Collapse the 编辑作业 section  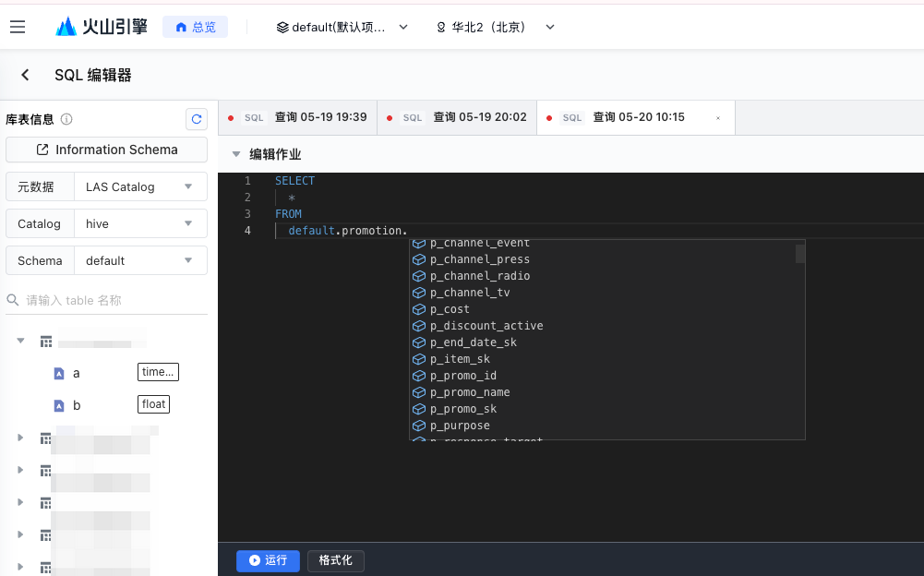(x=236, y=154)
